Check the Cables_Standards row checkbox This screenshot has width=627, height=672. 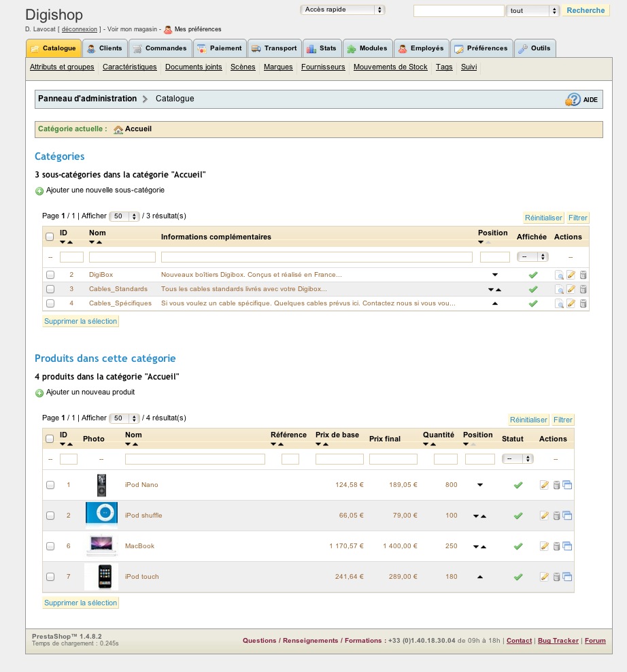tap(50, 289)
